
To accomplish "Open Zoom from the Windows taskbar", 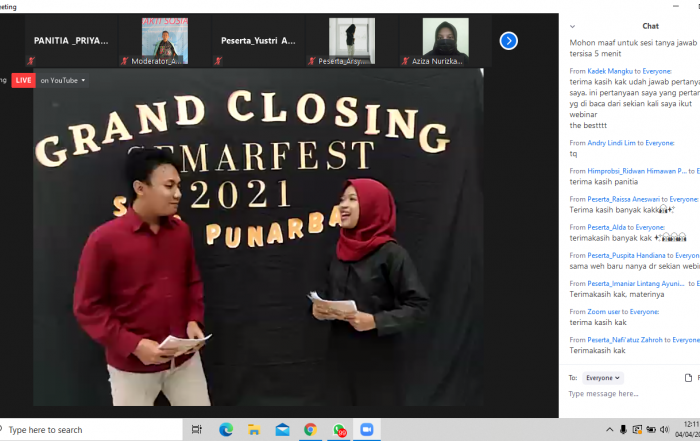I will [x=366, y=429].
